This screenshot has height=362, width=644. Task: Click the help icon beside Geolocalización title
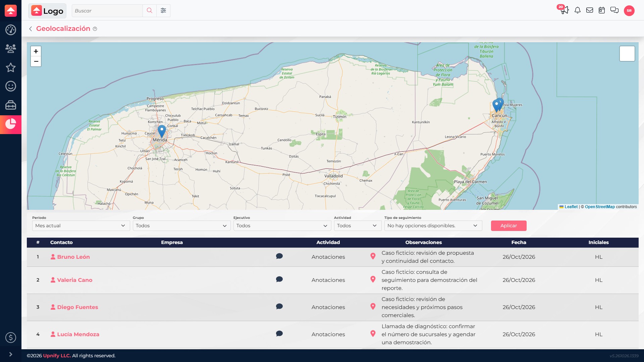click(x=95, y=29)
